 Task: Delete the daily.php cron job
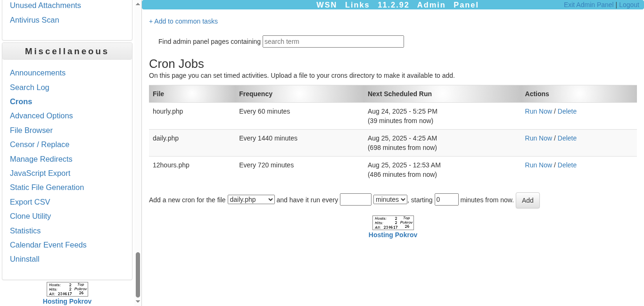(x=567, y=138)
